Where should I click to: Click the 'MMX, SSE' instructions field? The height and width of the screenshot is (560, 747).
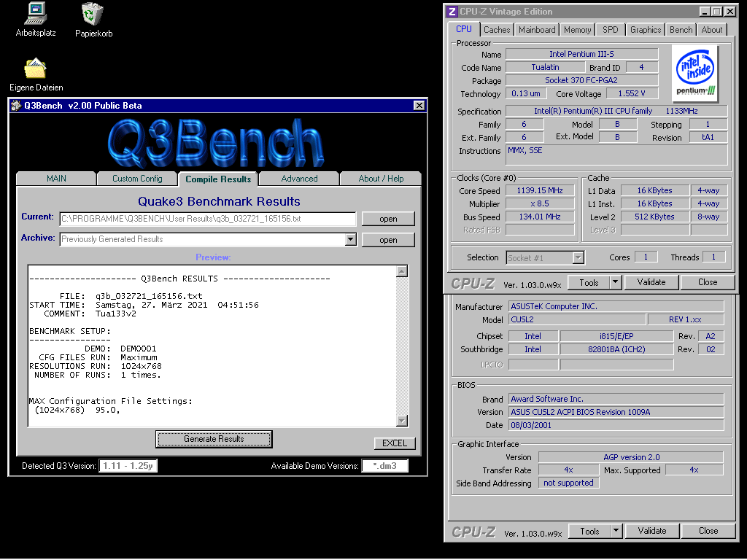[616, 155]
